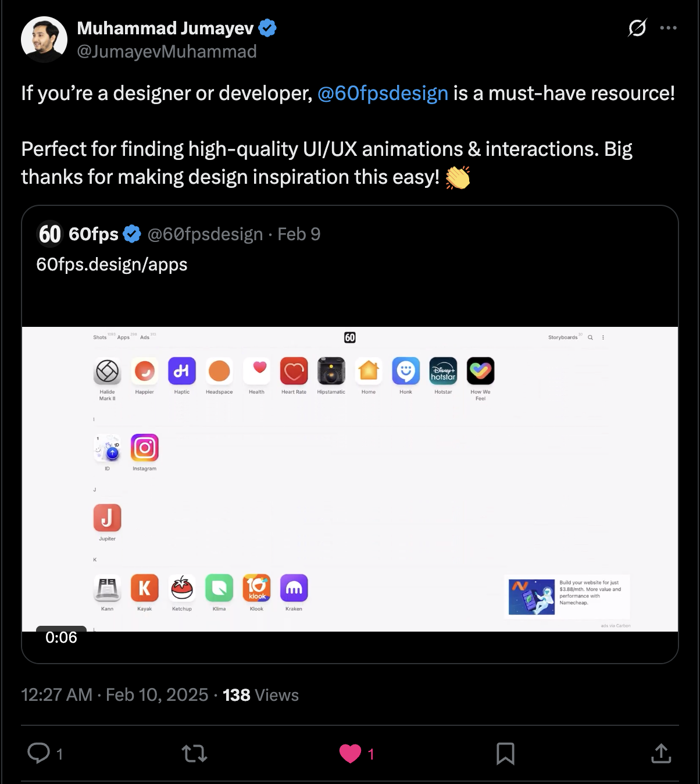This screenshot has height=784, width=700.
Task: Open the 60fps.design/apps link text
Action: [112, 265]
